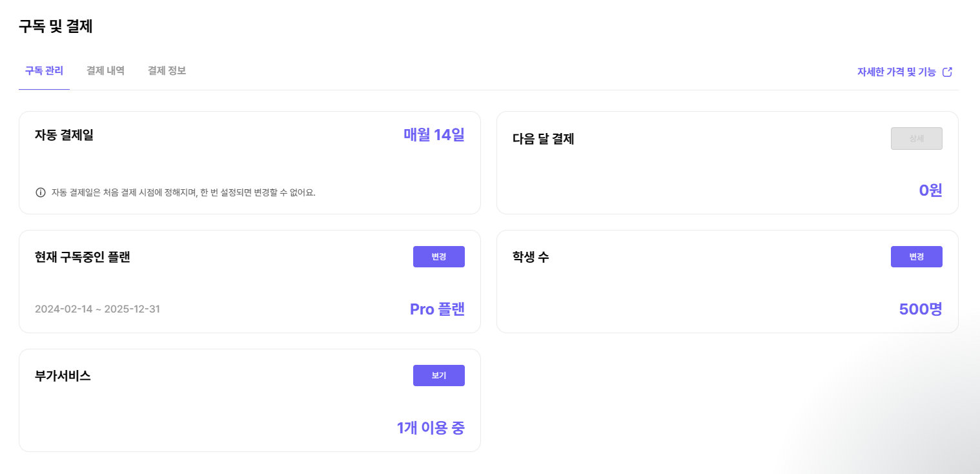
Task: Click the 매월 14일 payment date value
Action: coord(434,135)
